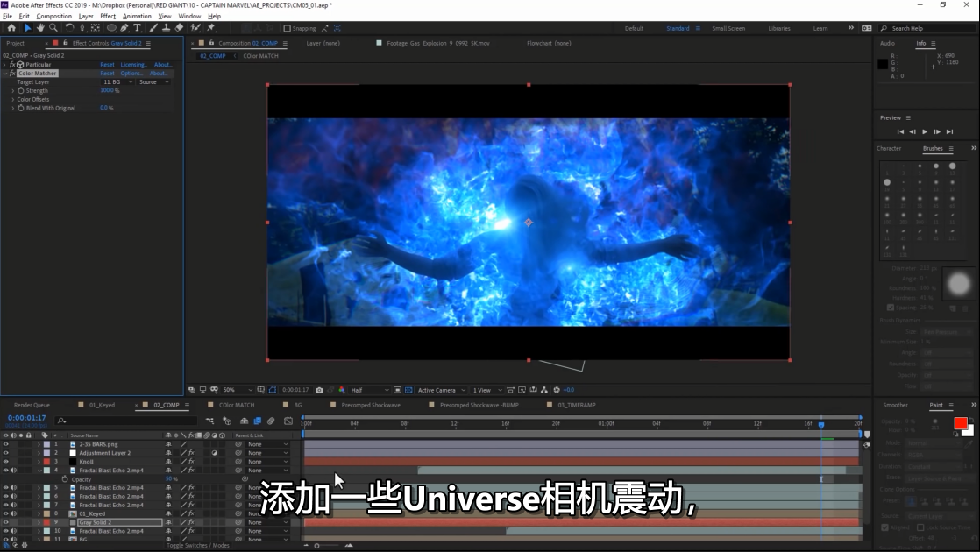Select the Roto Brush tool
The width and height of the screenshot is (980, 552).
(x=195, y=28)
